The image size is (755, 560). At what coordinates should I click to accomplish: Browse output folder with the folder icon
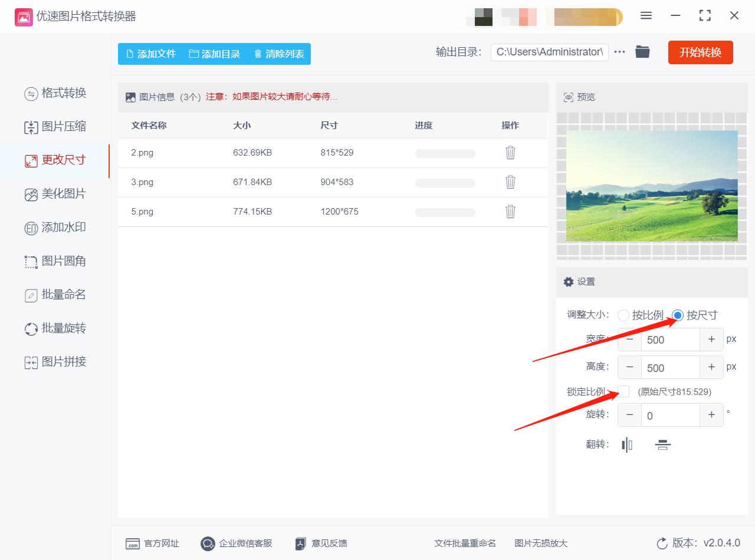point(642,52)
